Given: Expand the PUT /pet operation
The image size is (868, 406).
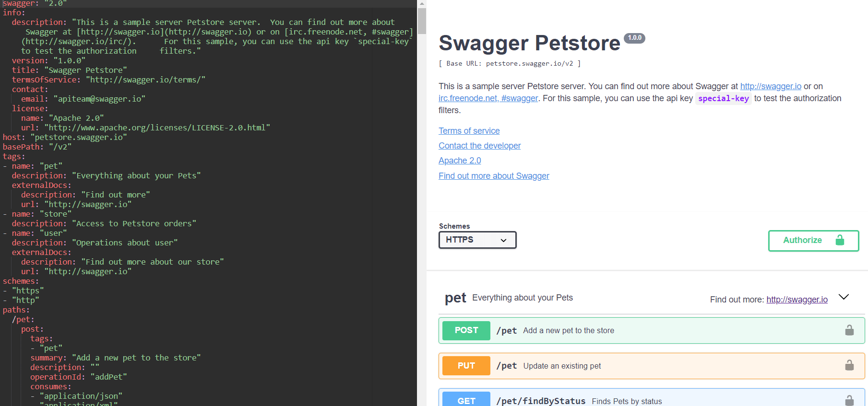Looking at the screenshot, I should [652, 366].
